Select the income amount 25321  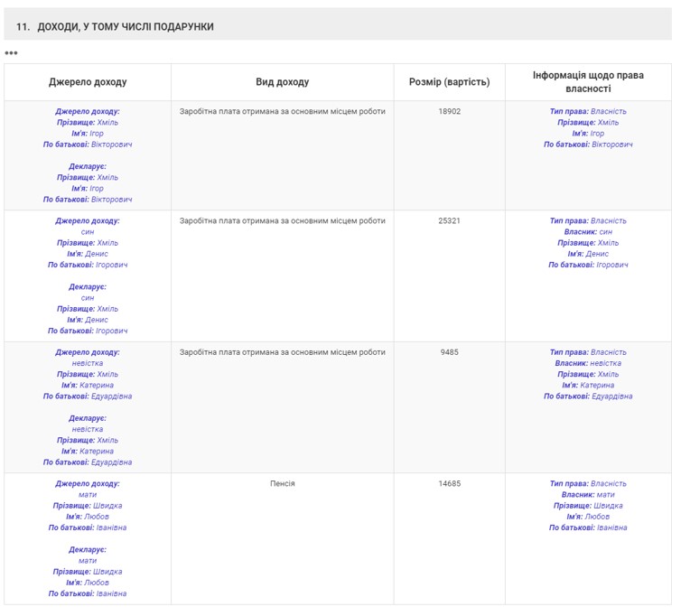(x=449, y=221)
